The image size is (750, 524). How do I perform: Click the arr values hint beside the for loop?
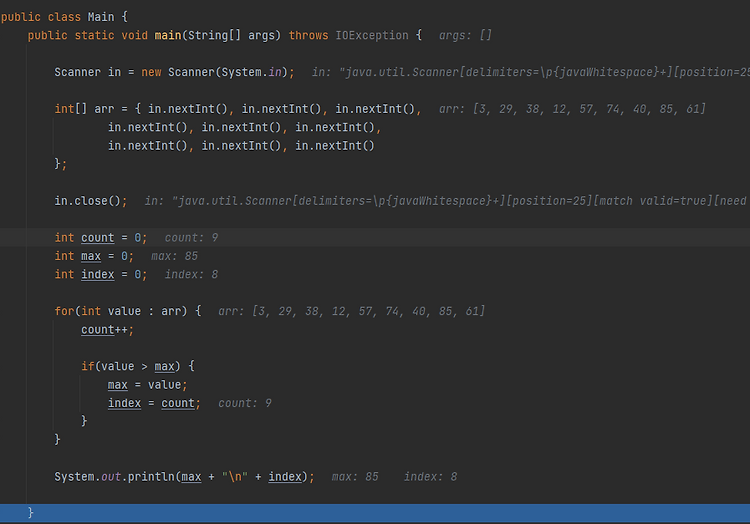click(x=352, y=311)
